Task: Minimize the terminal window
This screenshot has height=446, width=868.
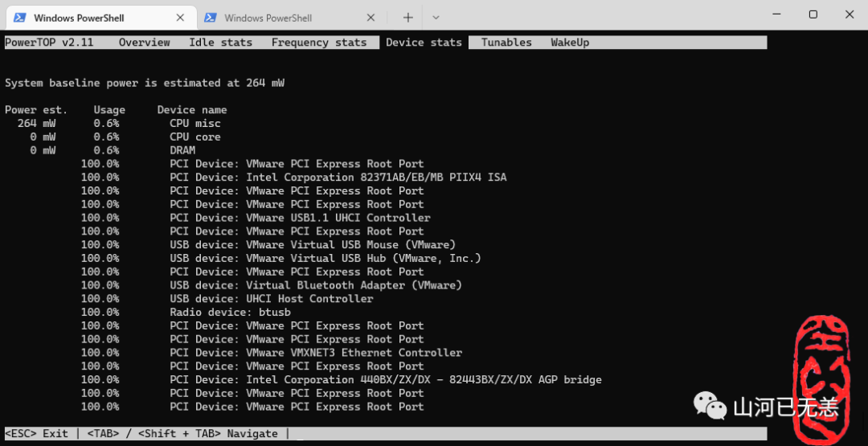Action: coord(776,15)
